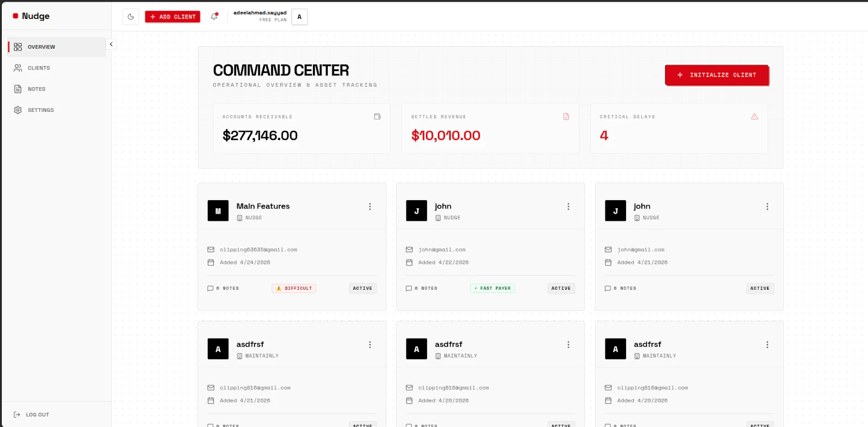Click the Operational Overview & Asset Tracking subtitle
The image size is (868, 427).
click(295, 85)
